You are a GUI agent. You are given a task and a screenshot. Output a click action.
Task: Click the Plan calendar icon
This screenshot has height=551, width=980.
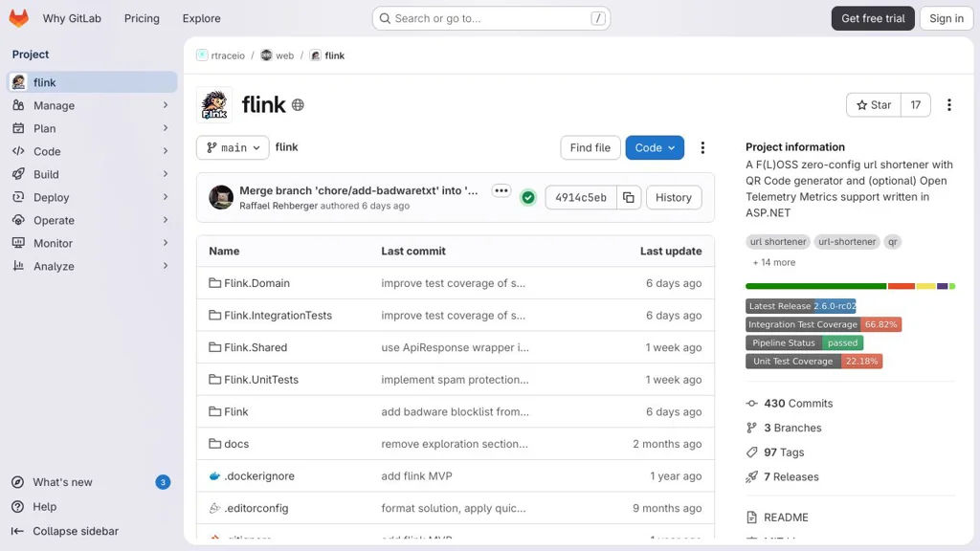coord(19,128)
